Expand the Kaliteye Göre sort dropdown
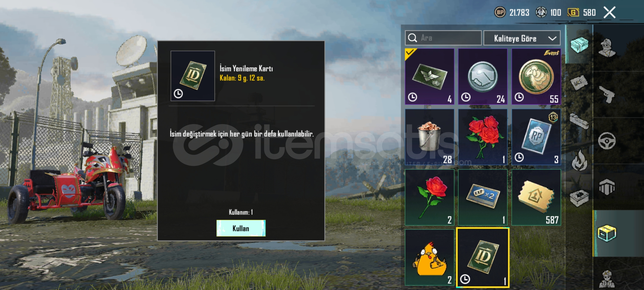644x290 pixels. tap(522, 38)
